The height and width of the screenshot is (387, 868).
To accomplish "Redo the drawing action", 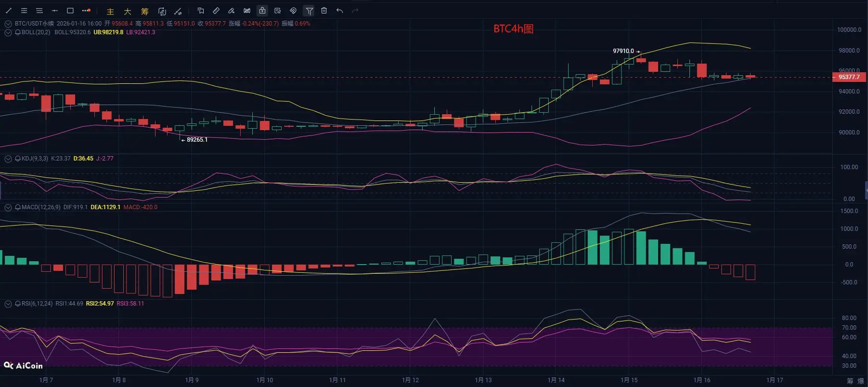I will (355, 11).
